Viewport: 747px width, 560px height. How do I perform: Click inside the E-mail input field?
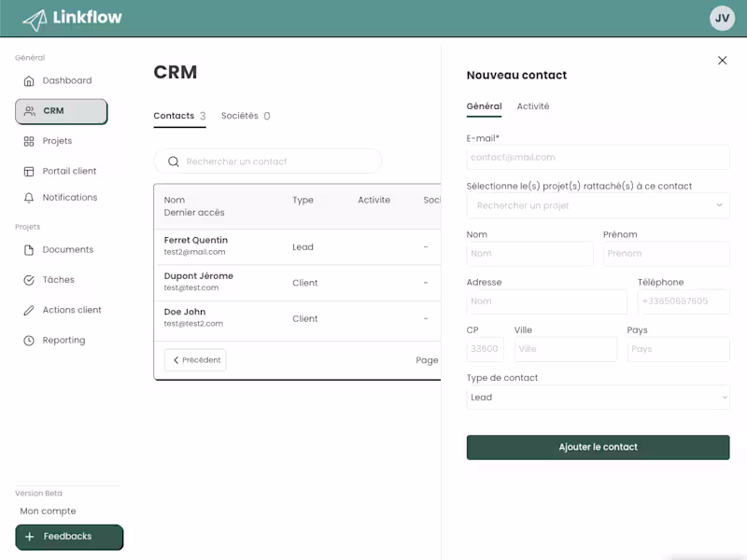click(598, 157)
